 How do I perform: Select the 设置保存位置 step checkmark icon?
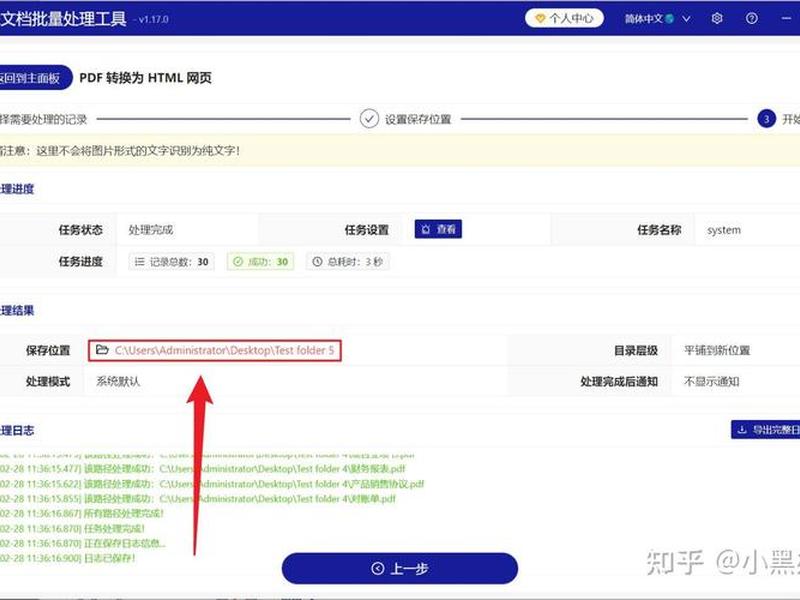point(369,119)
